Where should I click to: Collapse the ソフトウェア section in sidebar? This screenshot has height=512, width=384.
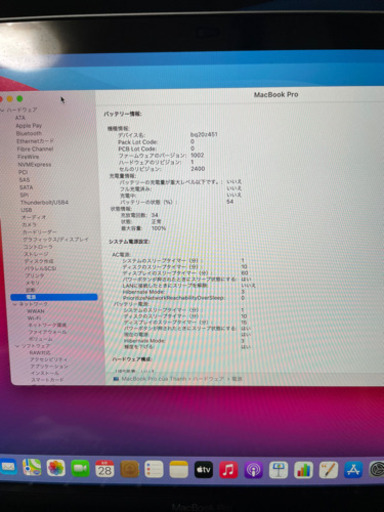(x=17, y=346)
